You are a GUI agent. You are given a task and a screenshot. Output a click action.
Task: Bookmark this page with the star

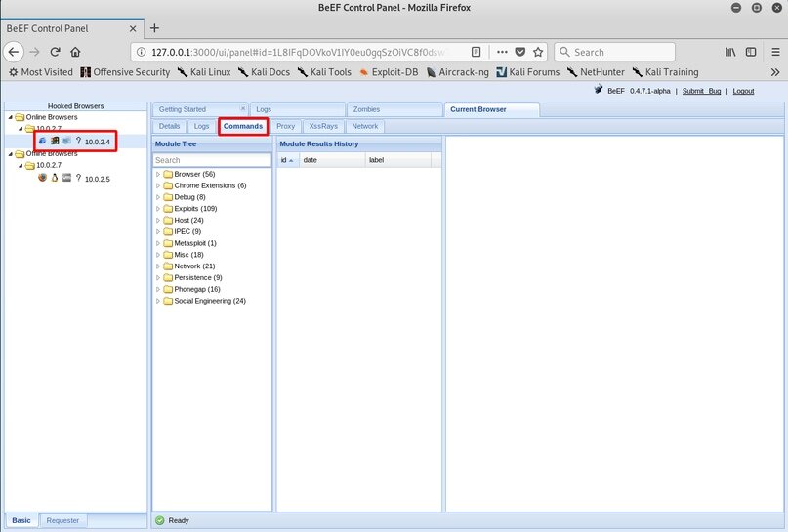click(538, 52)
